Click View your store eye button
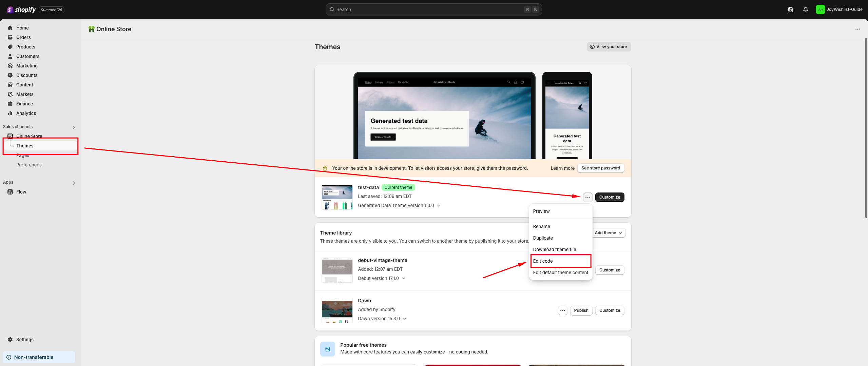 coord(609,47)
